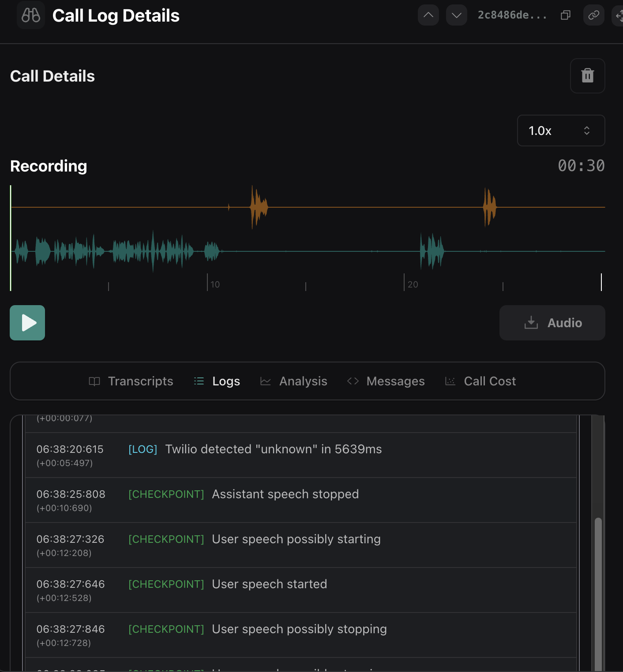Open the 1.0x playback speed dropdown
The width and height of the screenshot is (623, 672).
561,131
